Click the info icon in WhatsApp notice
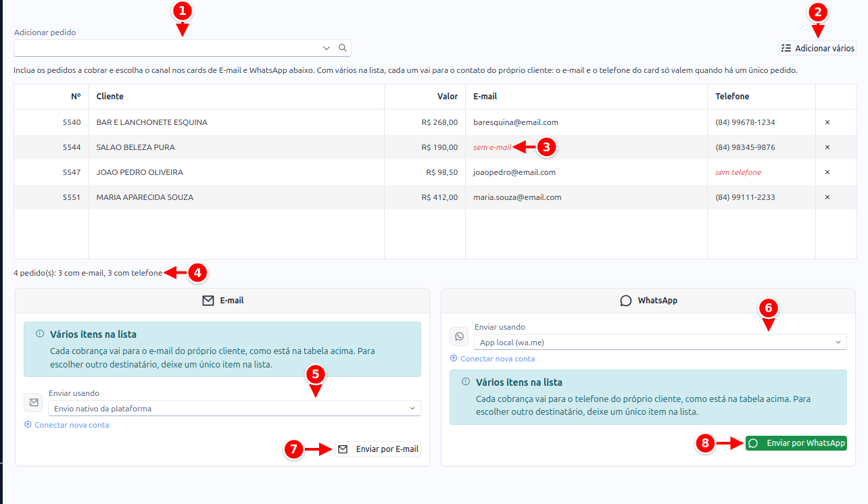This screenshot has width=868, height=504. coord(466,381)
